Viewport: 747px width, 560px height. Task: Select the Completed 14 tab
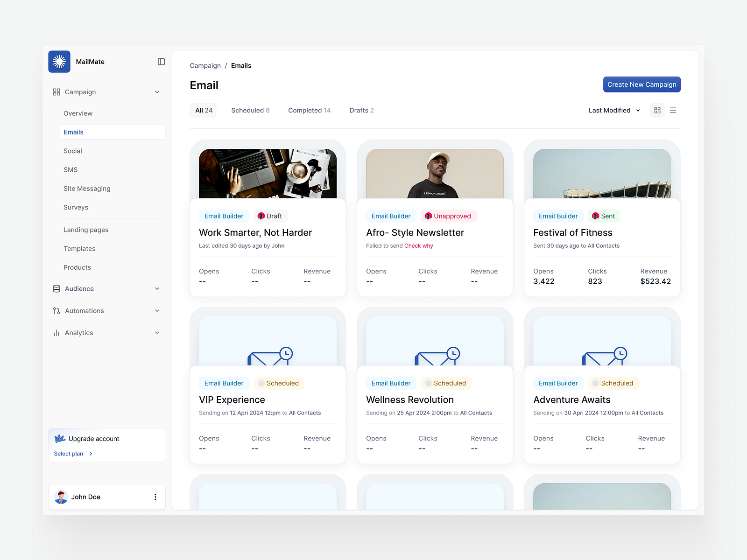coord(309,110)
